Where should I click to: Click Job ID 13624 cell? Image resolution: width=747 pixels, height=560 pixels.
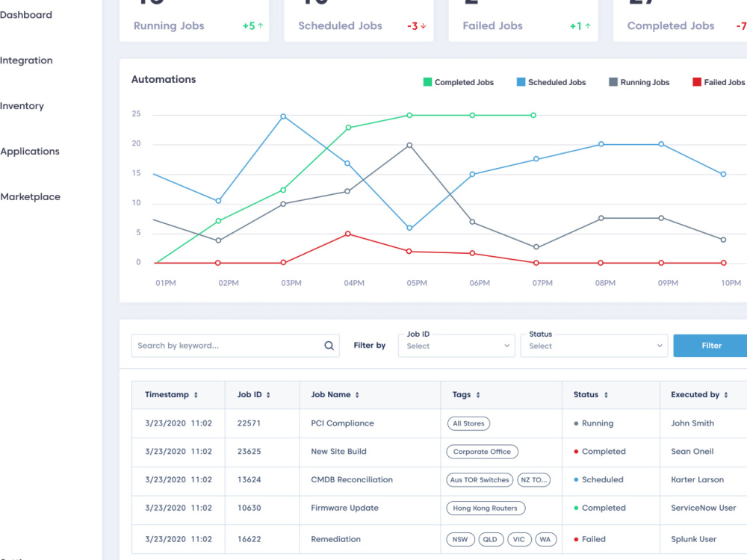point(249,479)
